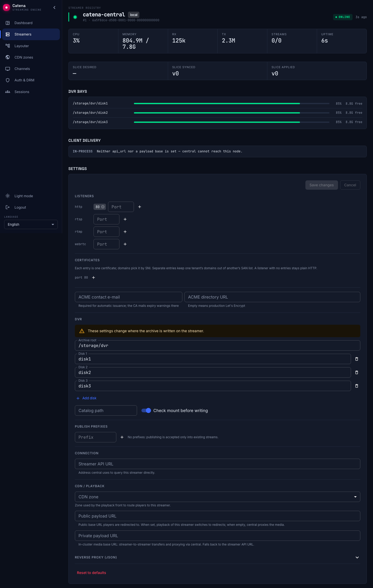
Task: Add an rtmp listener port with the plus icon
Action: pos(125,232)
